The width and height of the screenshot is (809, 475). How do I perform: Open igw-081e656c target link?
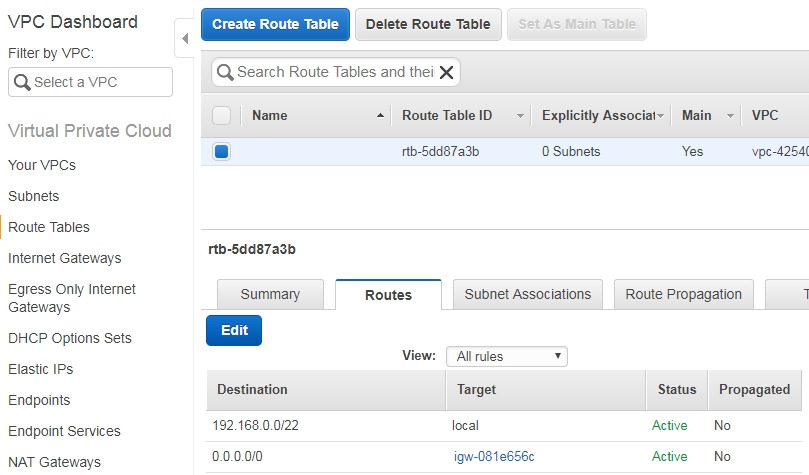pos(494,457)
